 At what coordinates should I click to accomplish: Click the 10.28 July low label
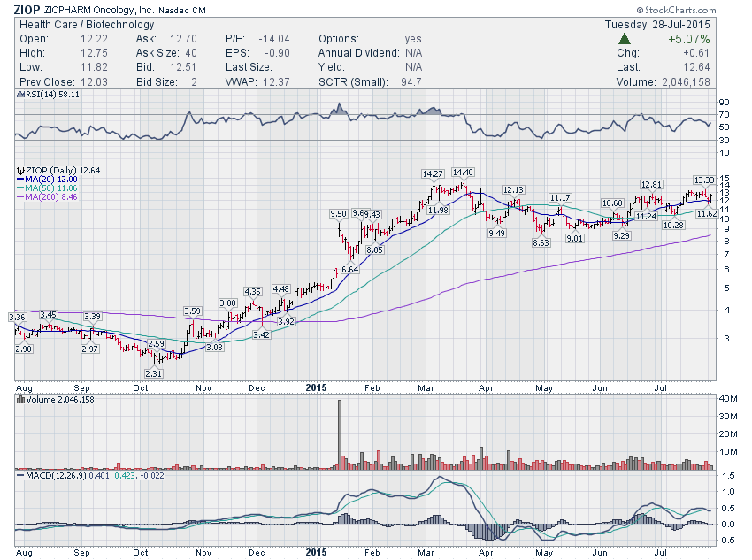673,225
